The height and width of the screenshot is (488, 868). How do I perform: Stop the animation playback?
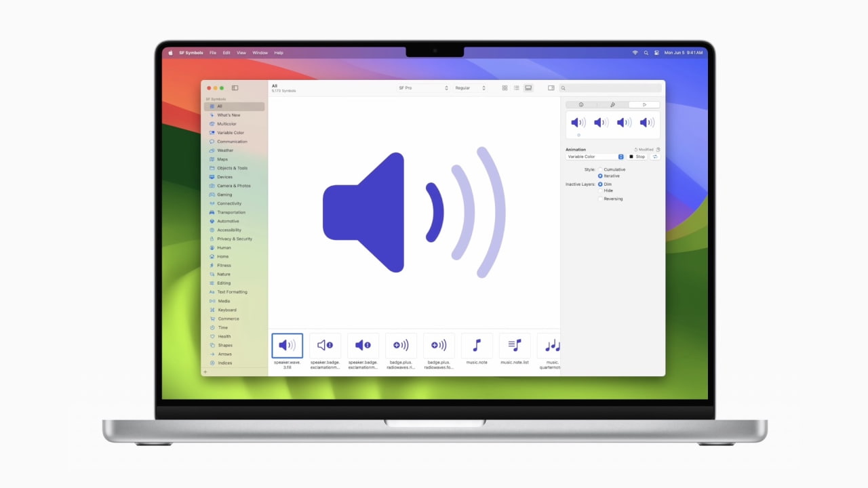point(637,157)
